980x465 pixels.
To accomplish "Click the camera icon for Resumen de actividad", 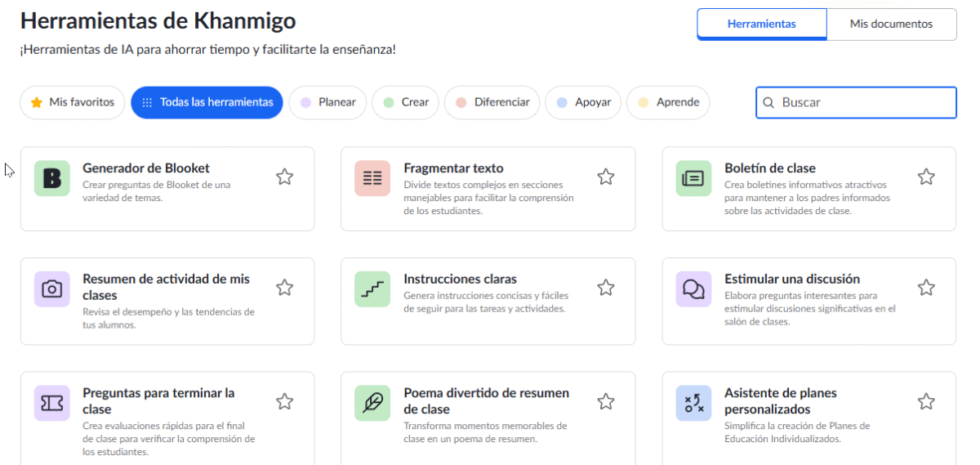I will click(x=51, y=289).
